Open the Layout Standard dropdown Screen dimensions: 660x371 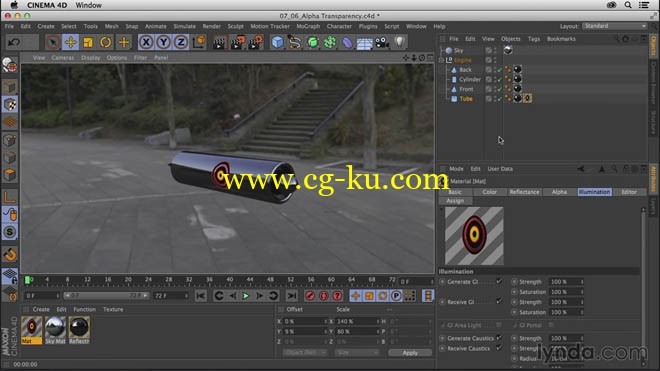coord(615,26)
